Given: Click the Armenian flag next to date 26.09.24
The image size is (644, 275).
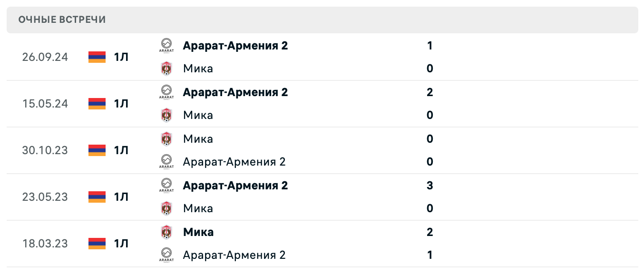Looking at the screenshot, I should [x=97, y=57].
